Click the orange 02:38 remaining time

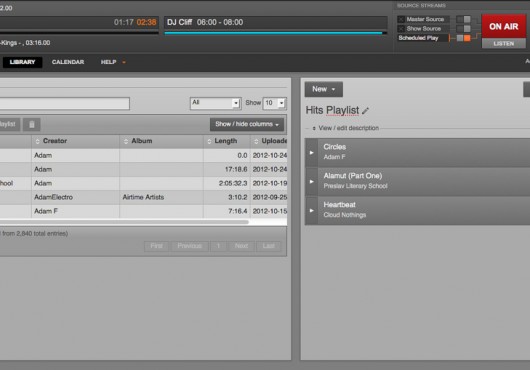pos(147,22)
